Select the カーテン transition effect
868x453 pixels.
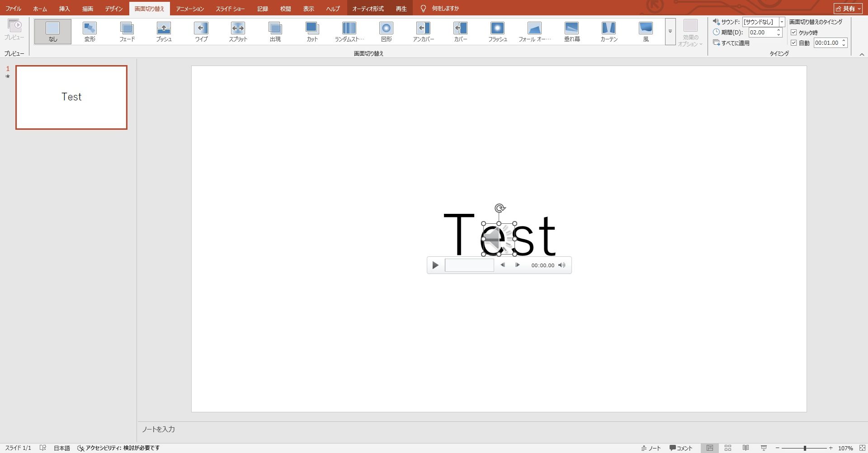[x=609, y=31]
